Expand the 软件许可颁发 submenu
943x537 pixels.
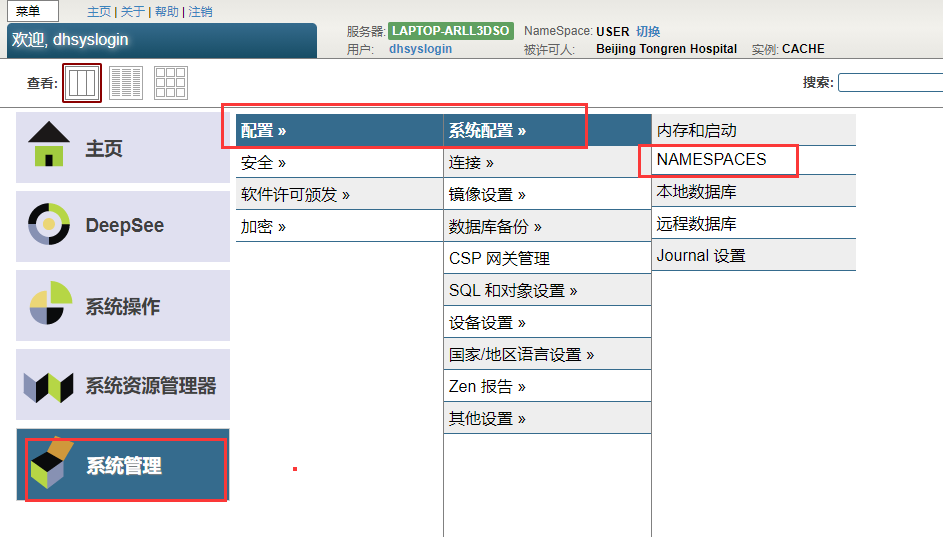pyautogui.click(x=295, y=194)
